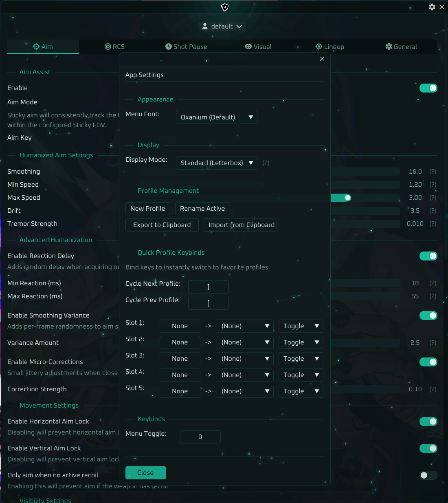The height and width of the screenshot is (503, 448).
Task: Show help tooltip for Correction Strength
Action: 433,389
